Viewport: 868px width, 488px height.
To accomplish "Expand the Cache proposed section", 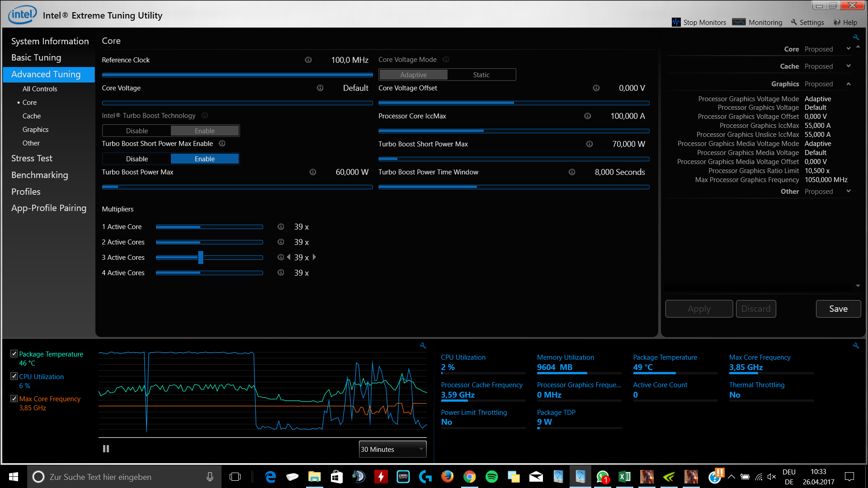I will pos(849,66).
